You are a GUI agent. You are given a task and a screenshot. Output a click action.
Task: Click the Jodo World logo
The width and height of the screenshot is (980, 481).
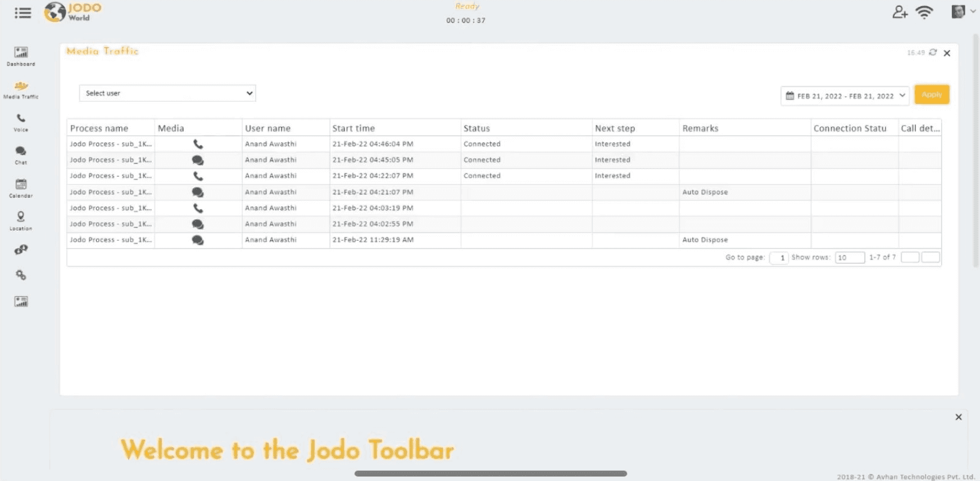73,12
